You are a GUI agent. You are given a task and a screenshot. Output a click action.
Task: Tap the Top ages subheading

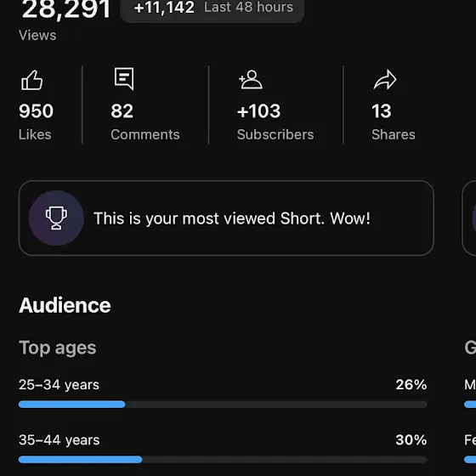58,348
